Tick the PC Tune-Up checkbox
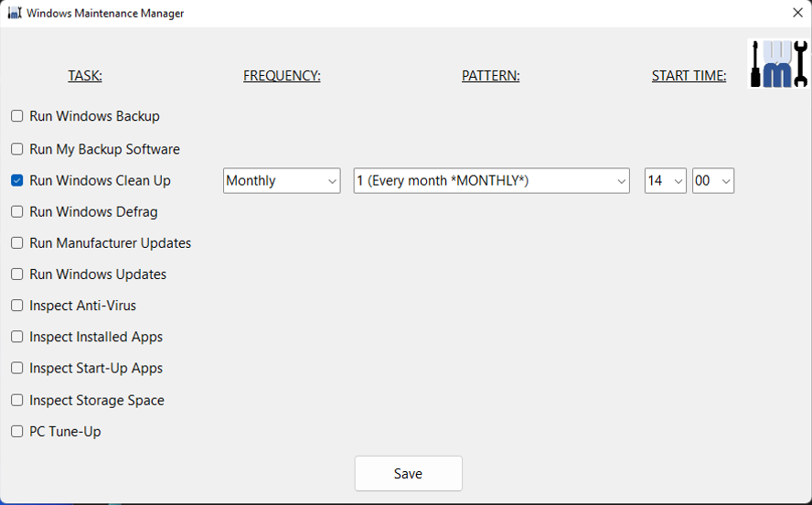This screenshot has height=505, width=812. click(17, 432)
